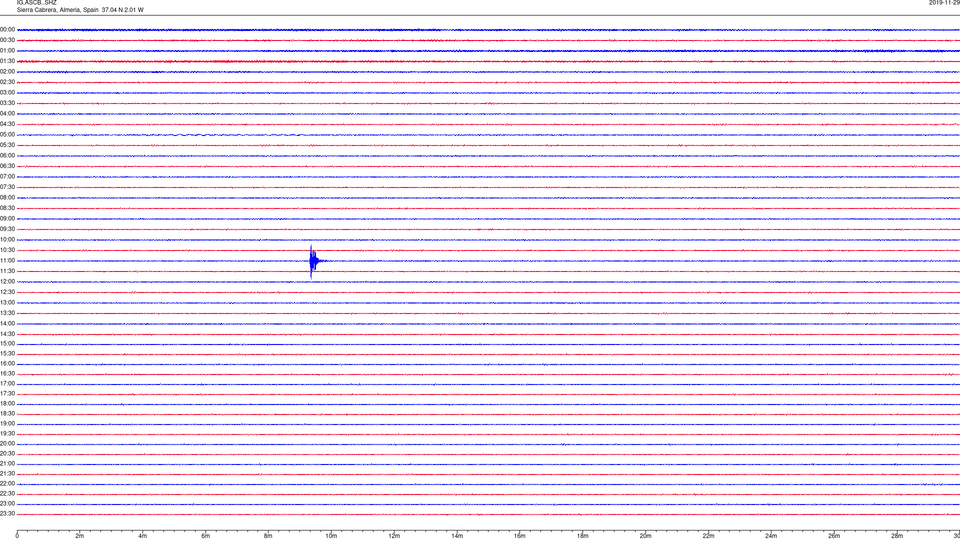Select the 18:30 row time label

pyautogui.click(x=8, y=414)
